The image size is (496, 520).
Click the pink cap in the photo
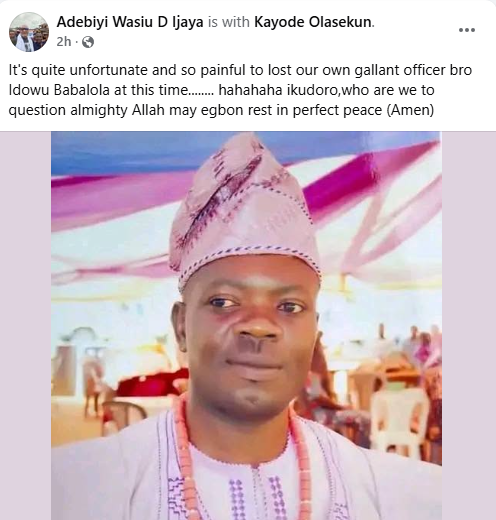coord(243,210)
